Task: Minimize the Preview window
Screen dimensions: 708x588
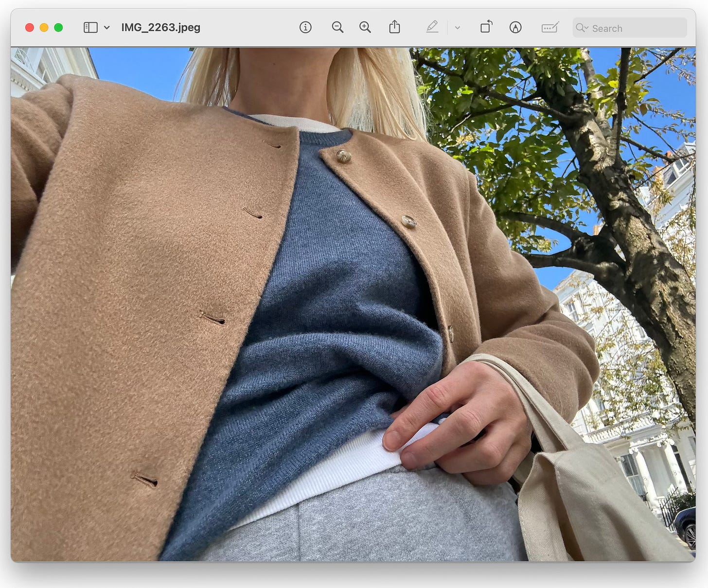Action: pos(44,28)
